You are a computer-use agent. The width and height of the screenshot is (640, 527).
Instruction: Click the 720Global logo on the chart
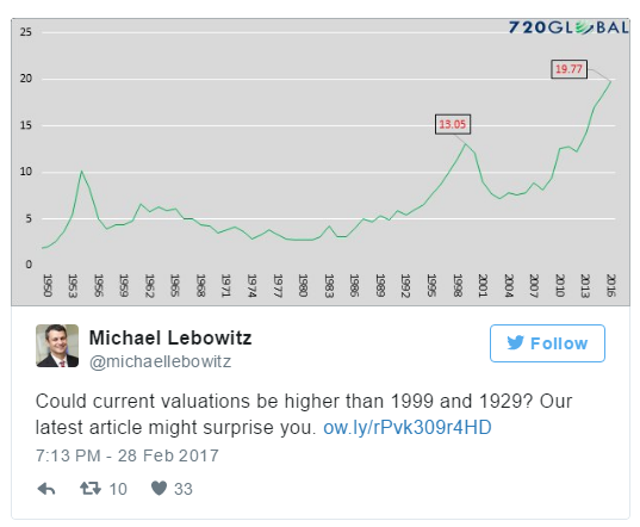560,27
